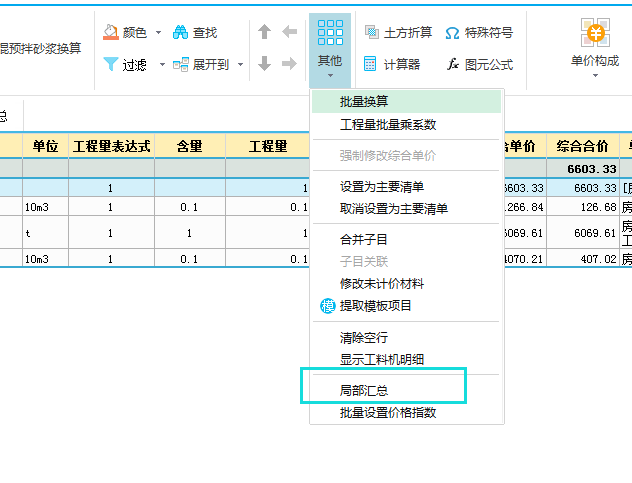Click the 图元公式 fx icon
The image size is (632, 483).
point(453,64)
